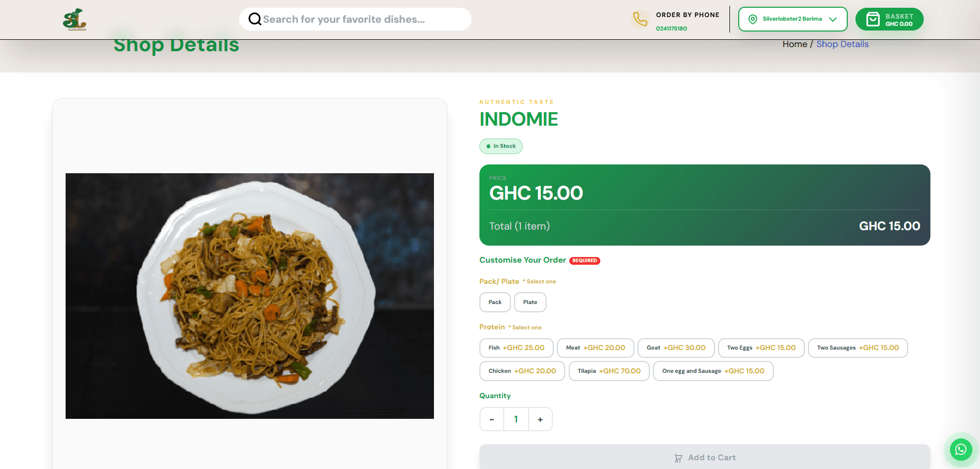Choose Fish protein add-on
Screen dimensions: 980x469
tap(516, 348)
